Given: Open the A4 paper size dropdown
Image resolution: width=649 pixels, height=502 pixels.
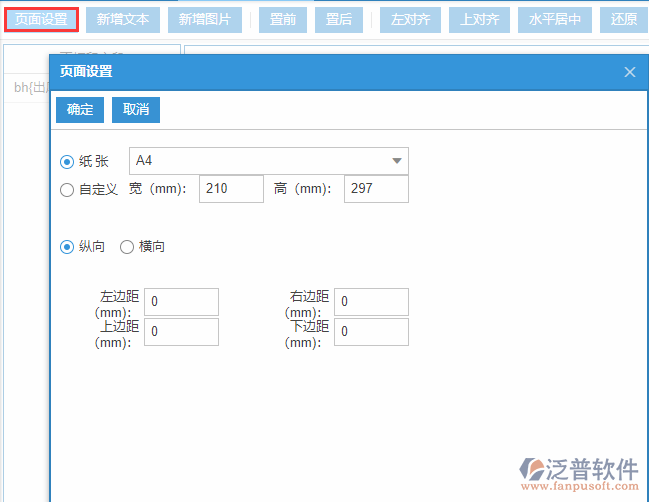Looking at the screenshot, I should 269,161.
